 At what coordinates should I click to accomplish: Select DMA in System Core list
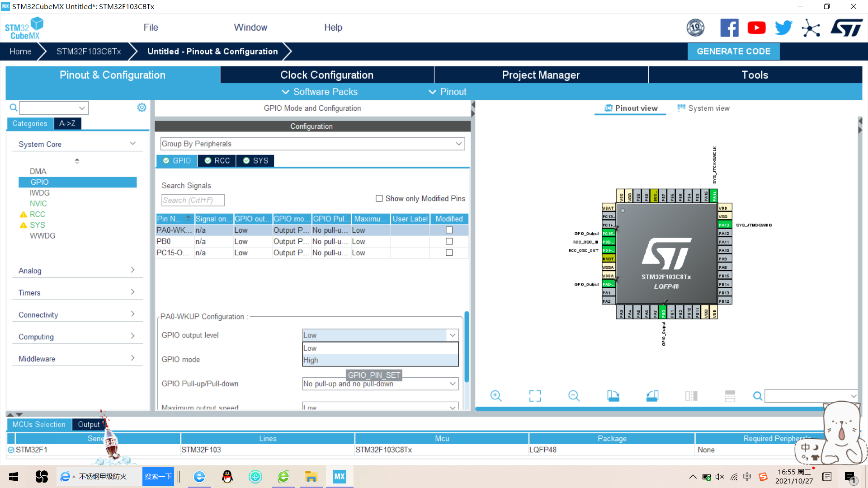pyautogui.click(x=38, y=171)
